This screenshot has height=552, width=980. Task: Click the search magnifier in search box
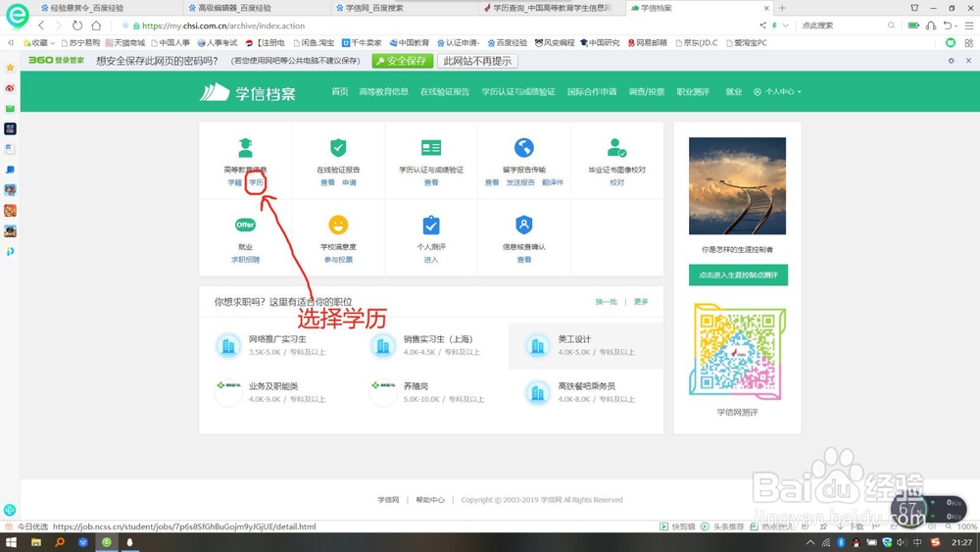pyautogui.click(x=891, y=25)
